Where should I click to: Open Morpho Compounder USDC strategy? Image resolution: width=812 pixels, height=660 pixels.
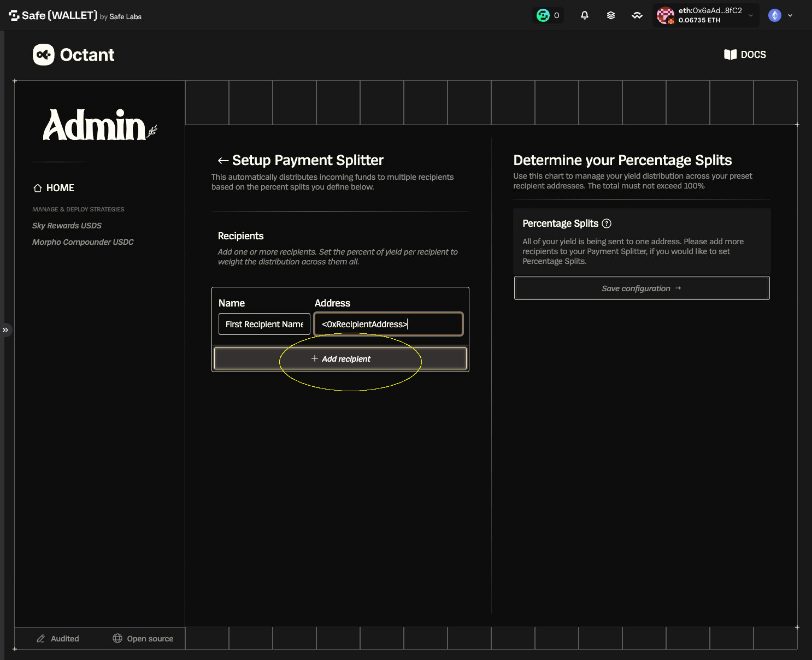tap(83, 242)
